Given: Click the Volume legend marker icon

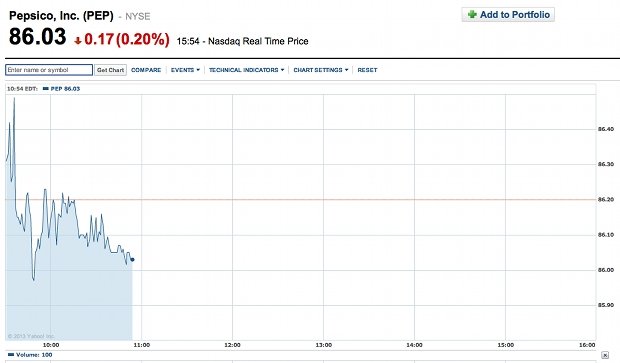Looking at the screenshot, I should [x=11, y=355].
